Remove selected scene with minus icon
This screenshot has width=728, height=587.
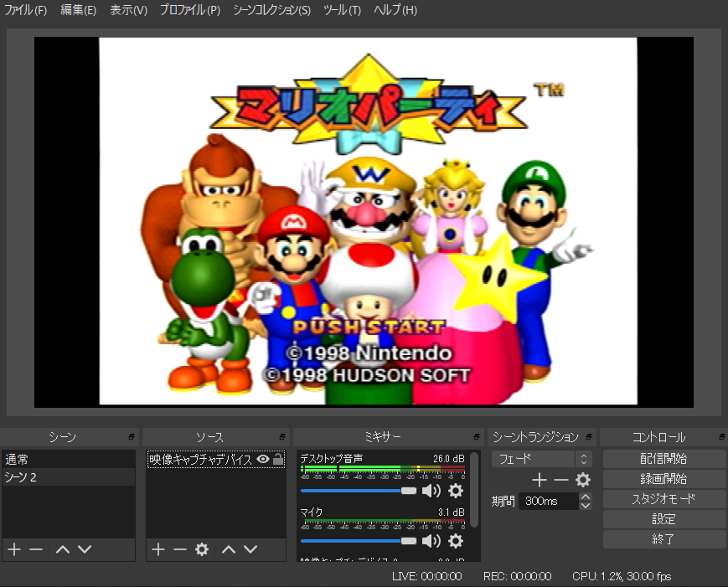[x=36, y=549]
